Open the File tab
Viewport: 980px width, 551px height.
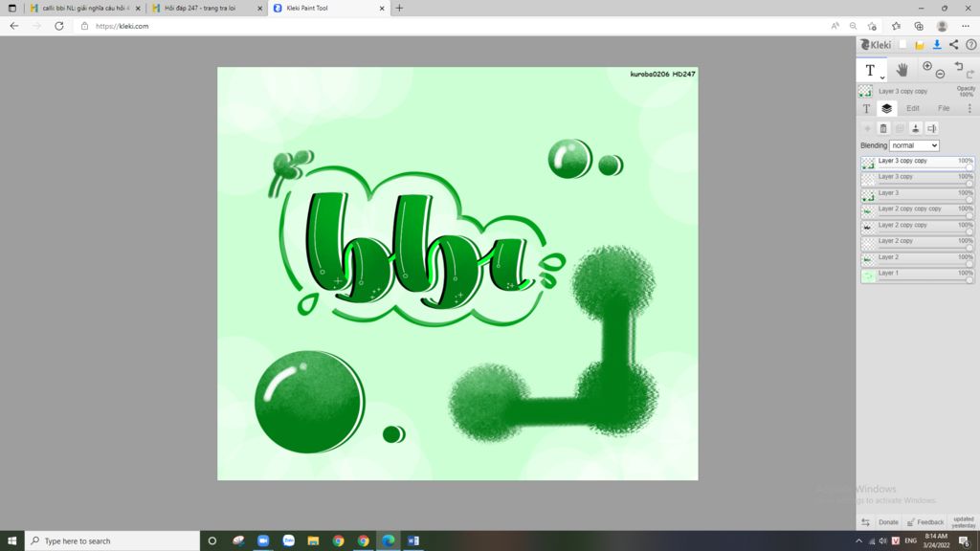pos(944,109)
